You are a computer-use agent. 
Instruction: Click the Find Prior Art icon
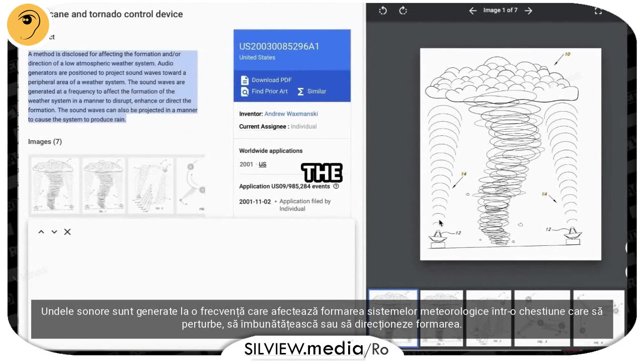pyautogui.click(x=245, y=92)
